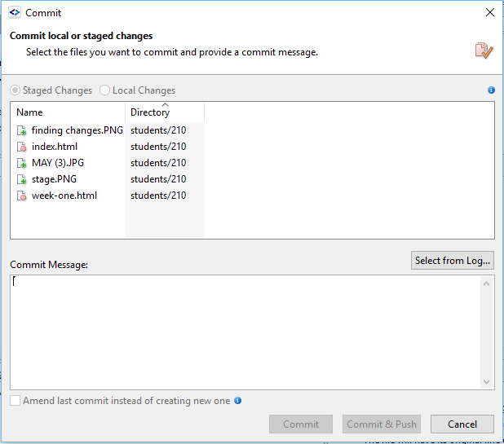Click the Commit & Push button
This screenshot has width=504, height=444.
pos(381,424)
